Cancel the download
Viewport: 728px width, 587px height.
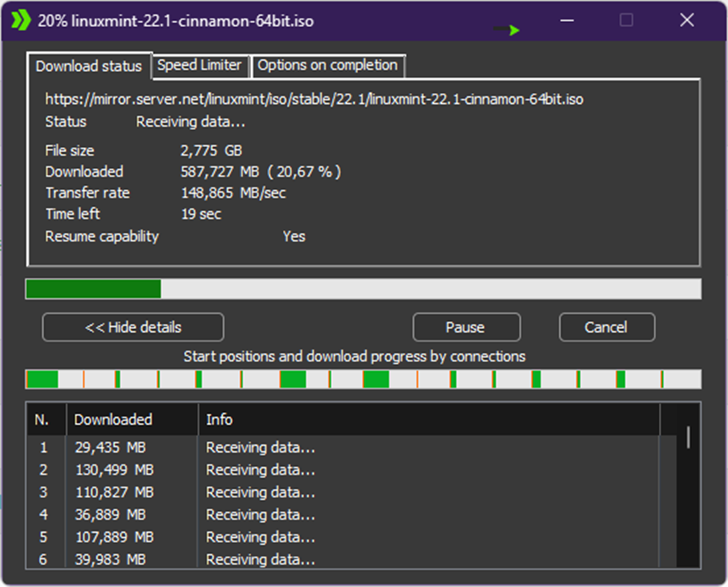tap(607, 328)
